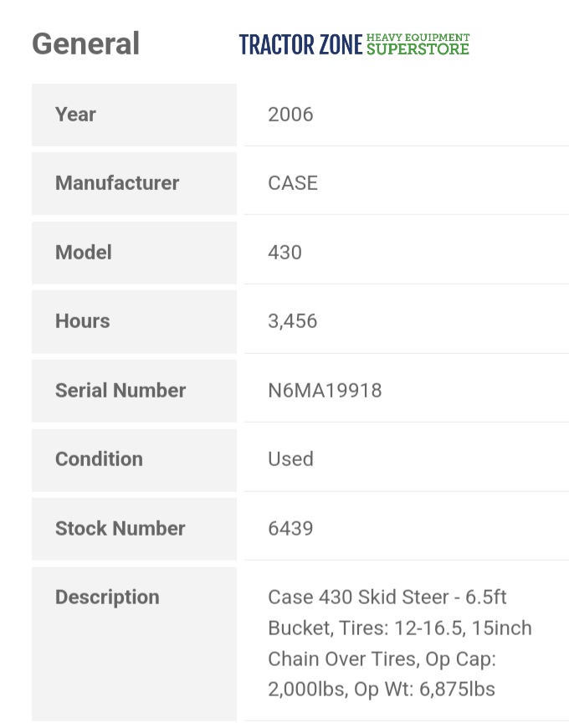Select the Used condition value

[290, 459]
